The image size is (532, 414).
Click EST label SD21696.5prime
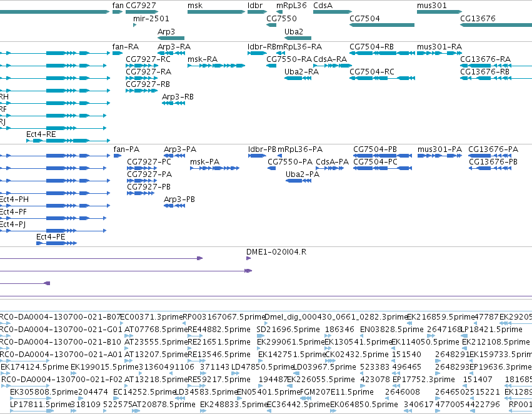pyautogui.click(x=288, y=329)
